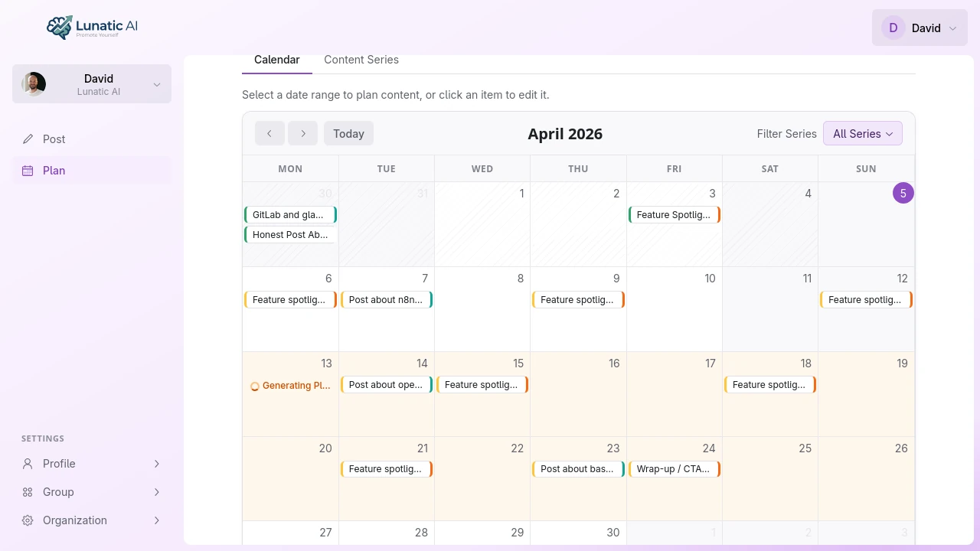Click the gear icon beside Organization
Viewport: 980px width, 551px height.
point(28,520)
